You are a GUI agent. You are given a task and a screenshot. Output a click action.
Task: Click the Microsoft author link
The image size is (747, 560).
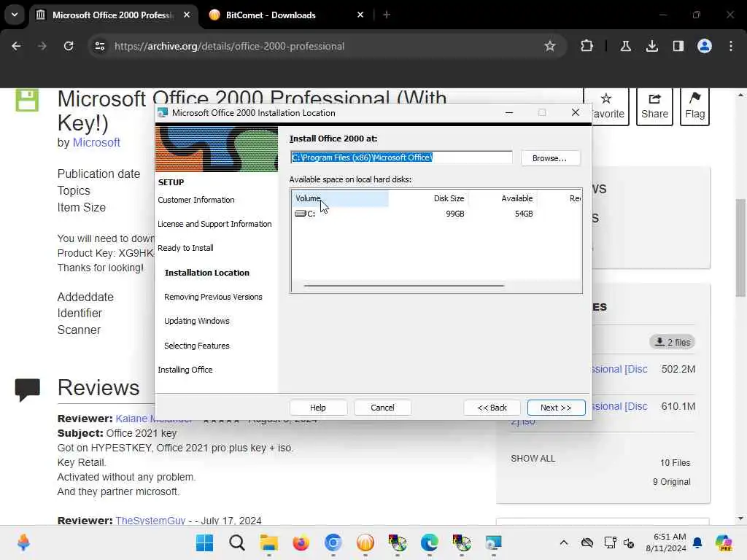pos(96,142)
